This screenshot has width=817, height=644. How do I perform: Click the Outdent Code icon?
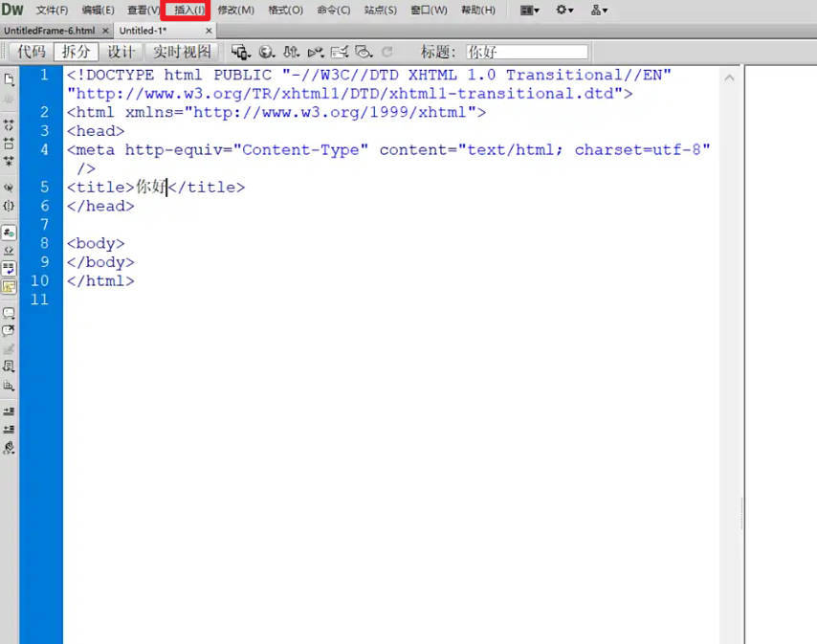click(x=9, y=430)
